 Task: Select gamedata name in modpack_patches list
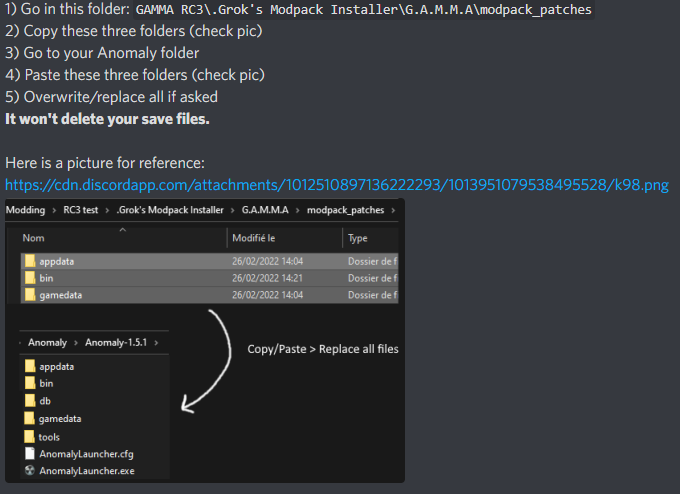coord(61,295)
